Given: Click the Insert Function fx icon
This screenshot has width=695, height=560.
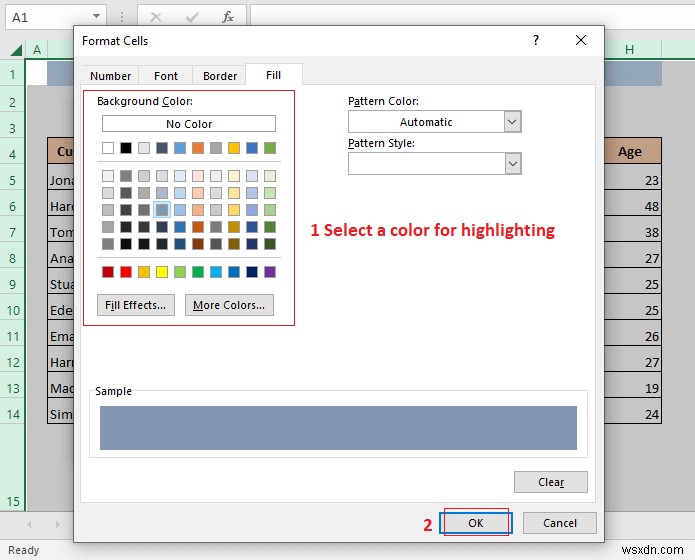Looking at the screenshot, I should 227,17.
